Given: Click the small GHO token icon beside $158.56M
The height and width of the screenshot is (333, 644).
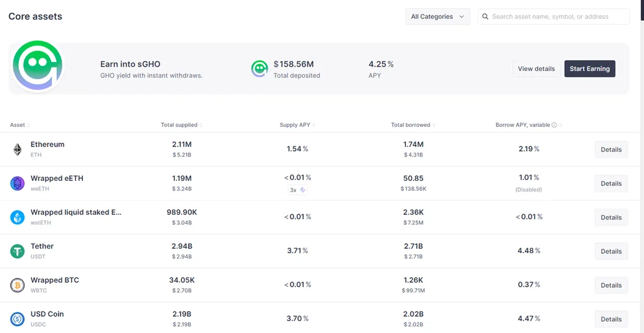Looking at the screenshot, I should pyautogui.click(x=260, y=68).
